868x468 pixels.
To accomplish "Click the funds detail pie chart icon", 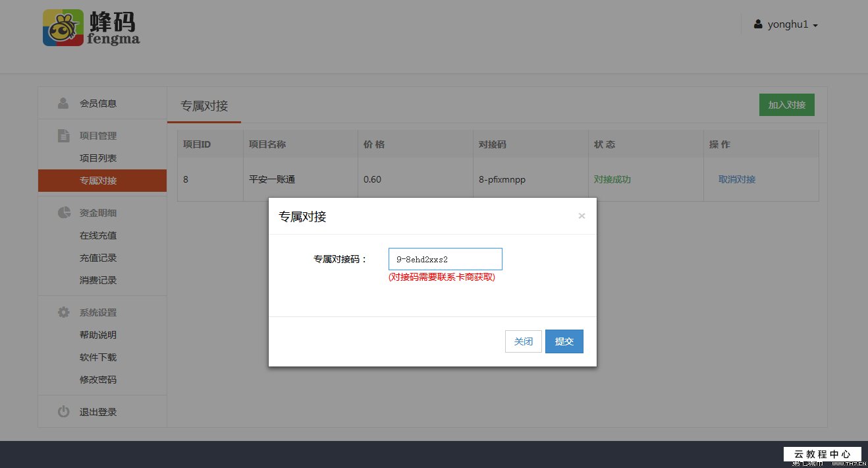I will pos(63,212).
